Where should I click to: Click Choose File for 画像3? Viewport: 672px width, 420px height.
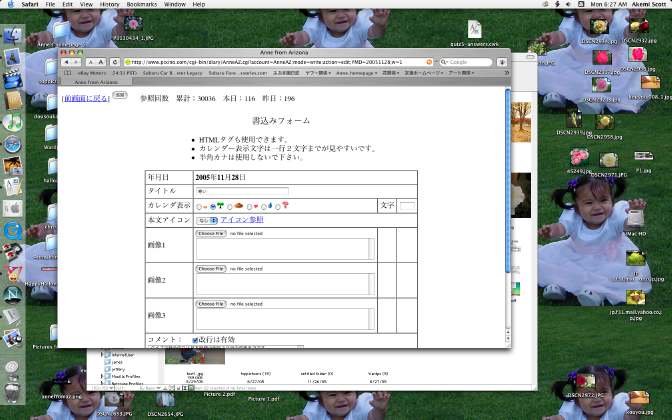(x=211, y=304)
